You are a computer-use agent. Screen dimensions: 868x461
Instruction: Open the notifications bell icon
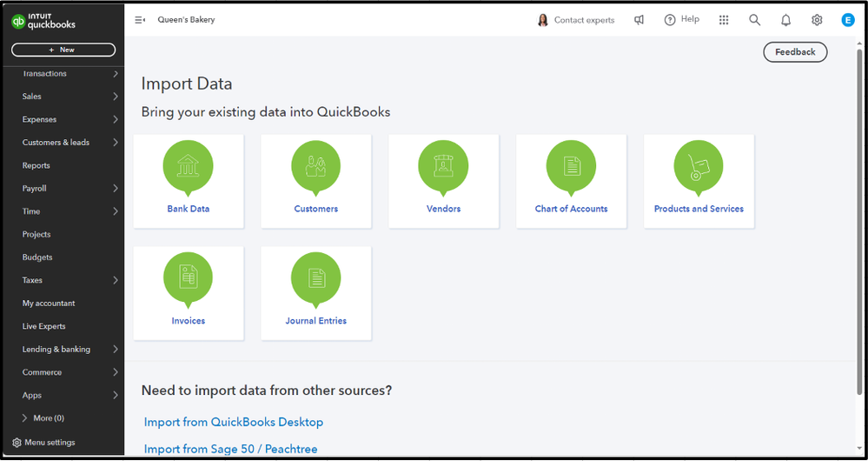click(x=785, y=20)
